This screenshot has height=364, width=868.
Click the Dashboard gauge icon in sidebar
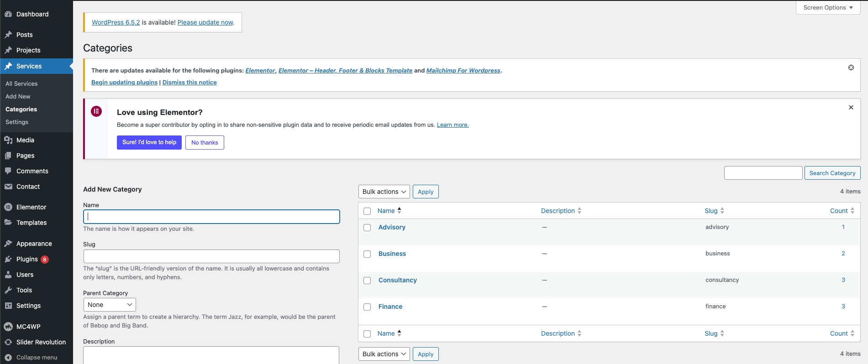8,14
